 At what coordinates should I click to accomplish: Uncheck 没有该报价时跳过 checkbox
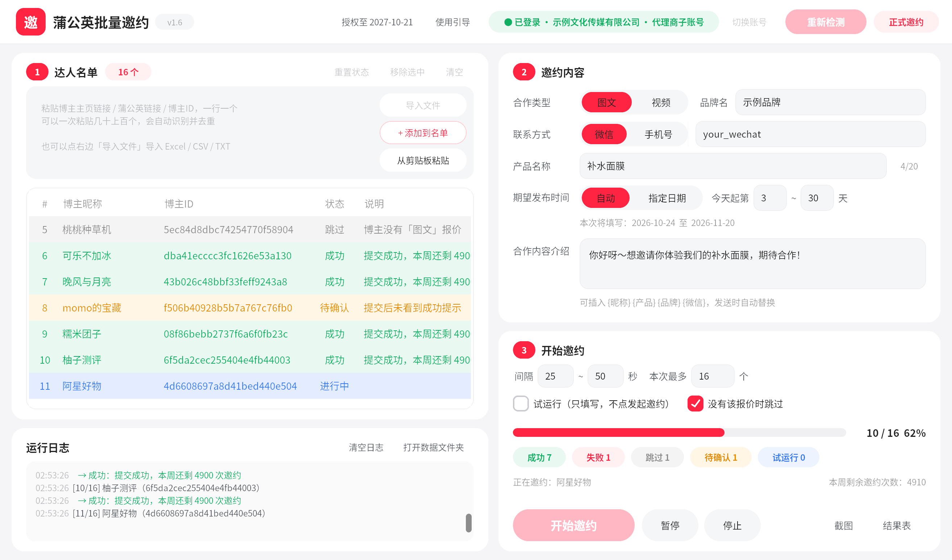[695, 404]
